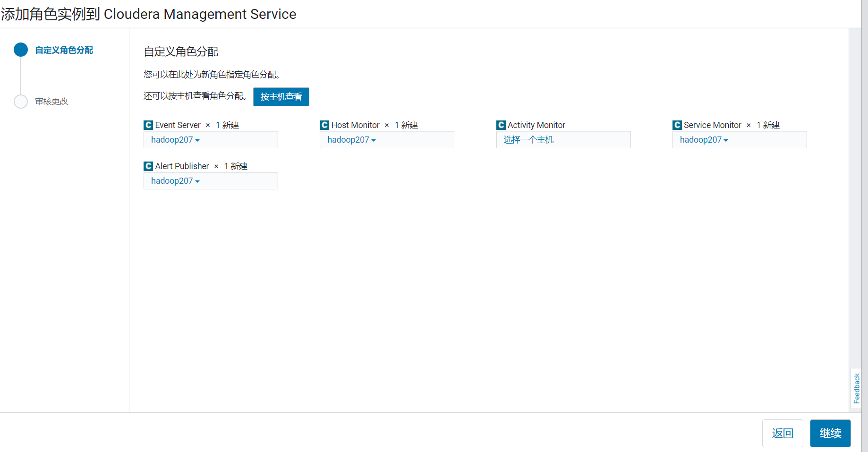This screenshot has height=452, width=868.
Task: Select the 自定义角色分配 wizard step
Action: (x=64, y=50)
